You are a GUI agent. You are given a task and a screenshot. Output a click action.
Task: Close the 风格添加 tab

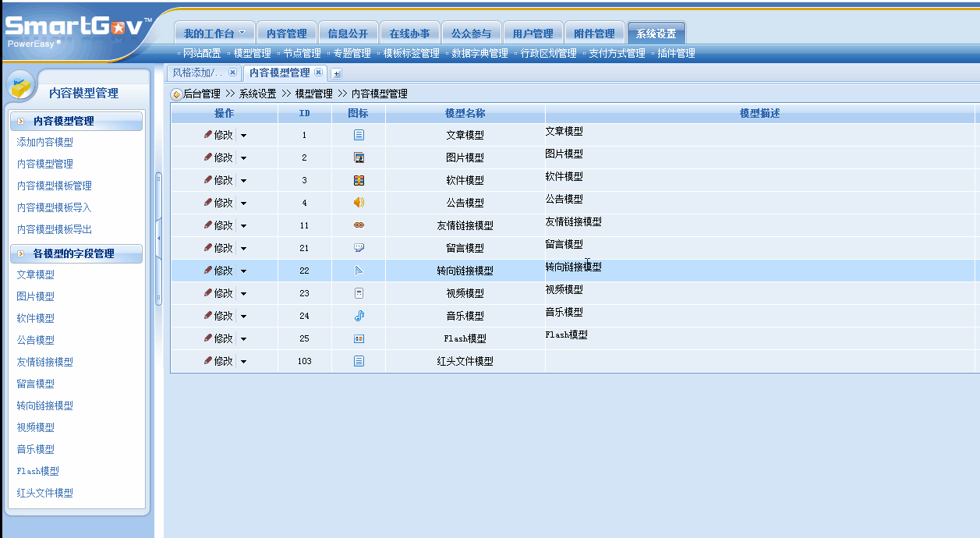point(232,73)
